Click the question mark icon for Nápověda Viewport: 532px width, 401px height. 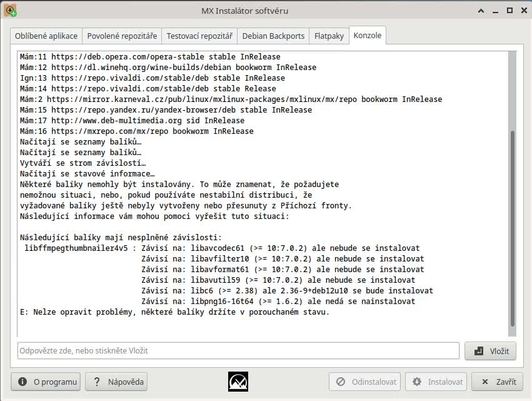pyautogui.click(x=97, y=382)
